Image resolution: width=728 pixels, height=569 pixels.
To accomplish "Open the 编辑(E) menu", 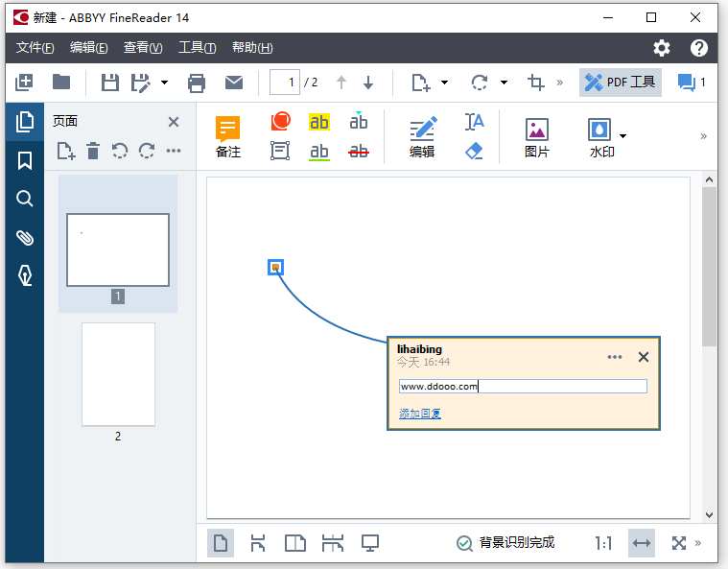I will (x=88, y=47).
